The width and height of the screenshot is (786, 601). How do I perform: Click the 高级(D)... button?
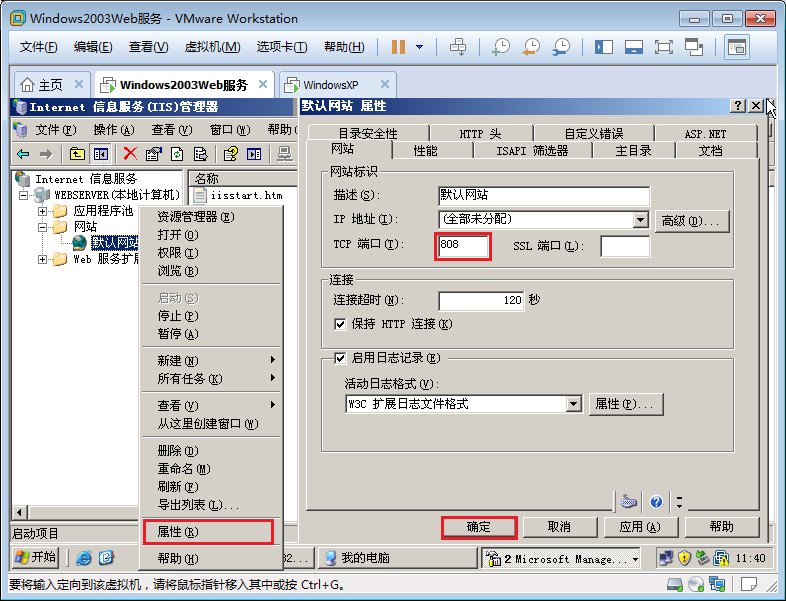pyautogui.click(x=692, y=221)
